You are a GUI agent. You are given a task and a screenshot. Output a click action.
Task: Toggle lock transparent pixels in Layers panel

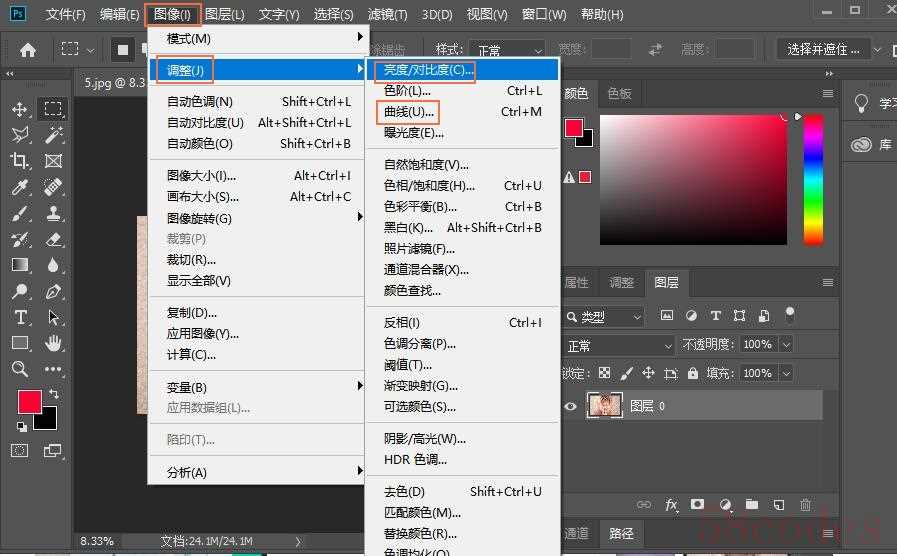(604, 373)
